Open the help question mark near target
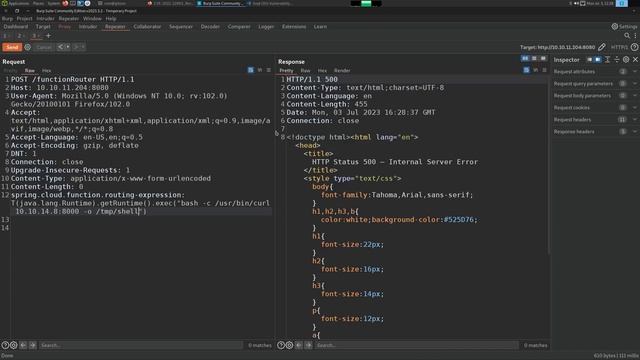640x360 pixels. 634,47
